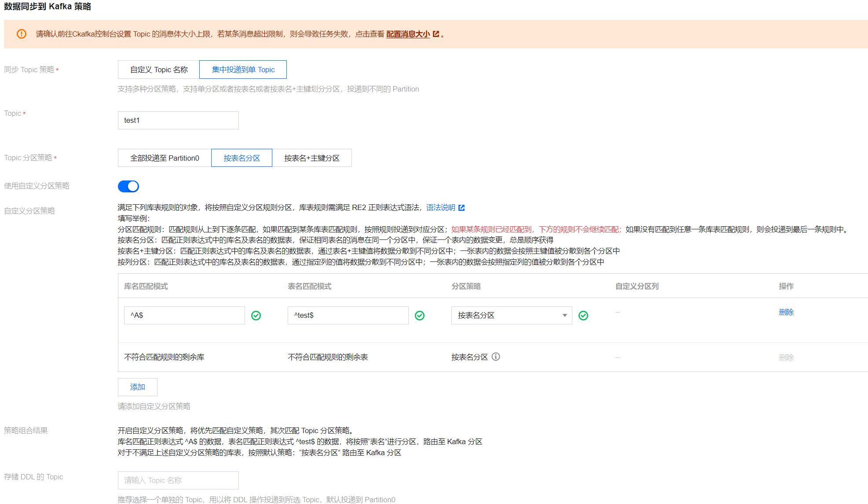Select 集中投递到单 Topic tab
Viewport: 868px width, 504px height.
[243, 70]
